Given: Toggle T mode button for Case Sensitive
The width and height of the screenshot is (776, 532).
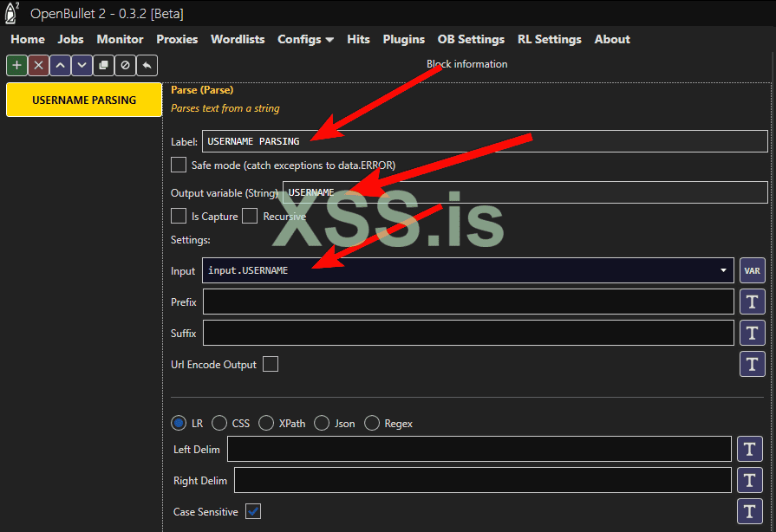Looking at the screenshot, I should tap(750, 511).
